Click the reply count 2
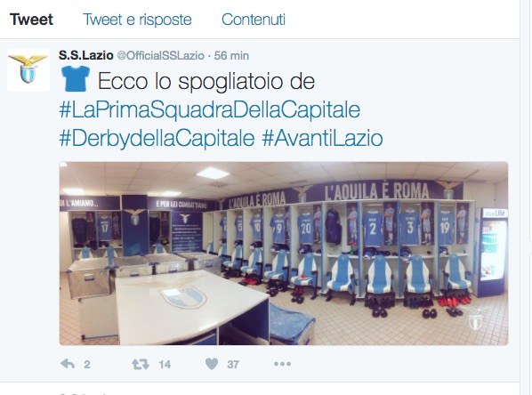 (87, 365)
